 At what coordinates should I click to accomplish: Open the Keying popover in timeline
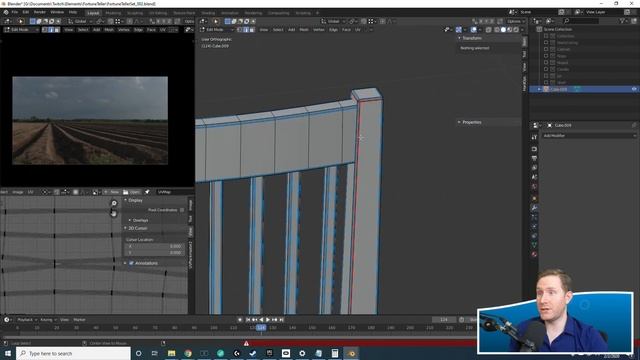(48, 320)
